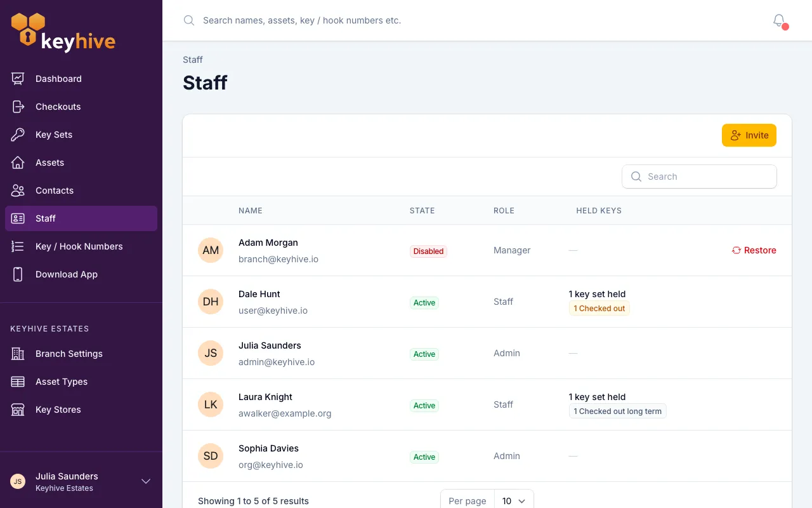The width and height of the screenshot is (812, 508).
Task: Click the SD avatar for Sophia Davies
Action: (211, 456)
